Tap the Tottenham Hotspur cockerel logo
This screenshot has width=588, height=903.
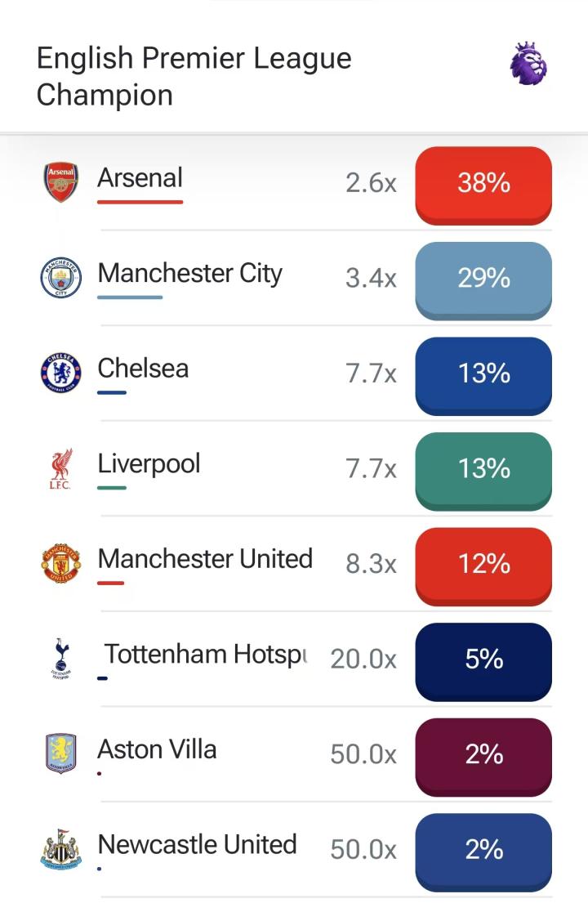click(60, 658)
